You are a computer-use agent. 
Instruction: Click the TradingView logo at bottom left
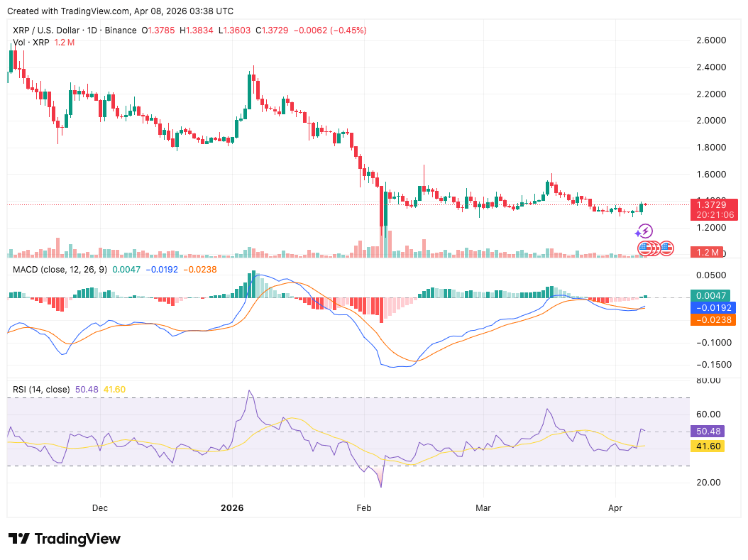[x=65, y=539]
